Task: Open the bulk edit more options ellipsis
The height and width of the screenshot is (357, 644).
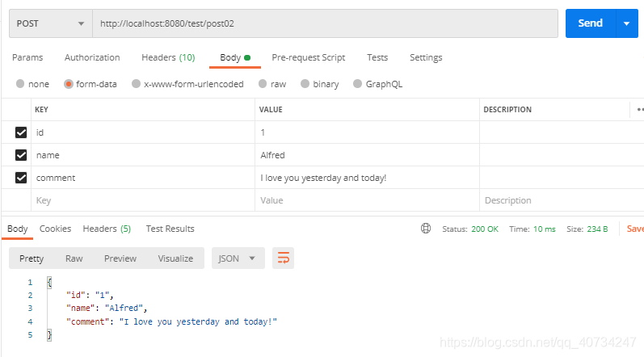Action: (x=640, y=110)
